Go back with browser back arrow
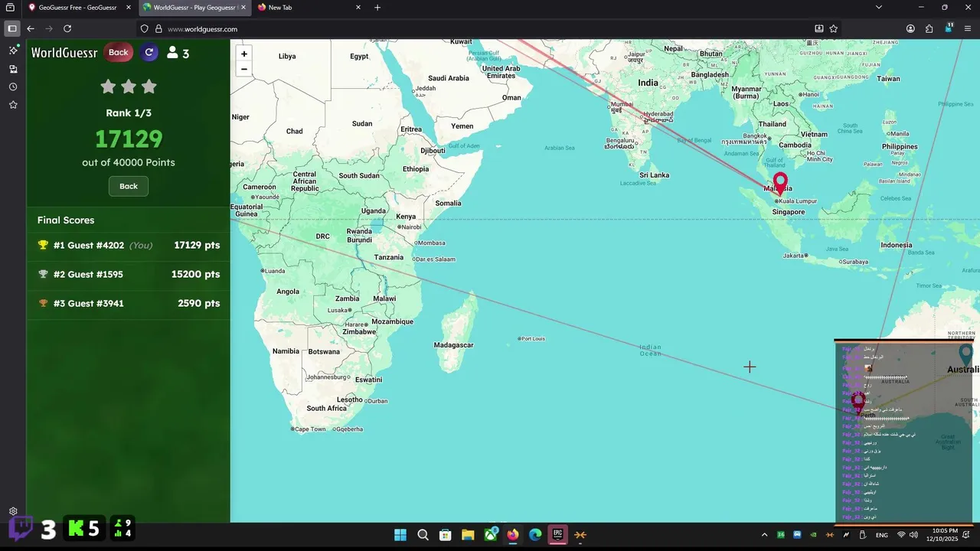 pyautogui.click(x=31, y=28)
